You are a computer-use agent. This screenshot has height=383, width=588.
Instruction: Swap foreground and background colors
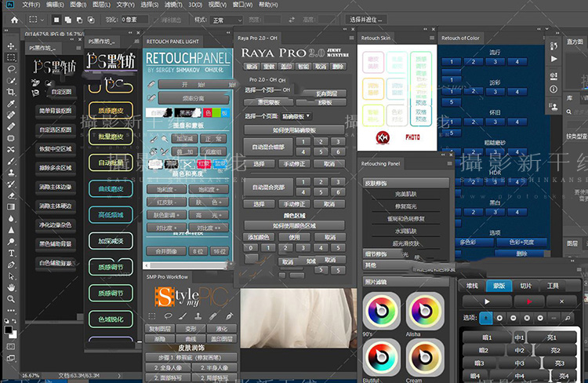(x=14, y=321)
